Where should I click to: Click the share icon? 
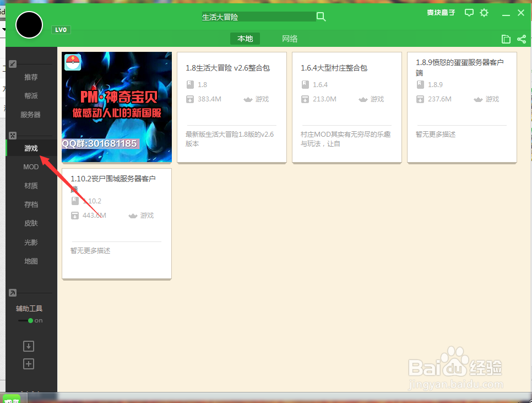pos(522,39)
